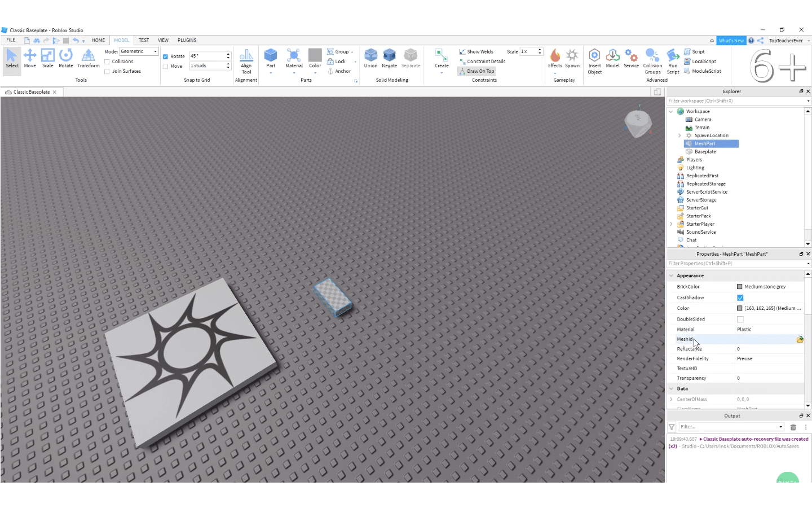Open Collision Groups editor
This screenshot has width=812, height=508.
coord(652,62)
